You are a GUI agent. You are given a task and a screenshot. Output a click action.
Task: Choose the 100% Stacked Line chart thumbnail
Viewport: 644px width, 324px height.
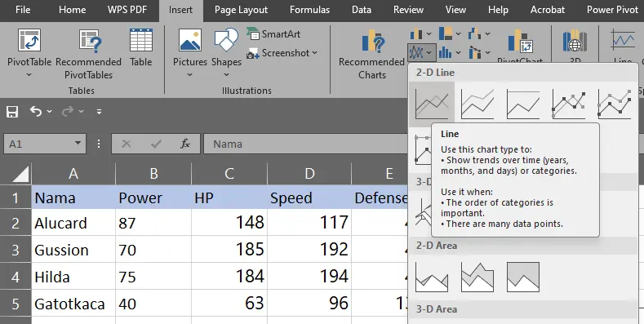[x=523, y=104]
